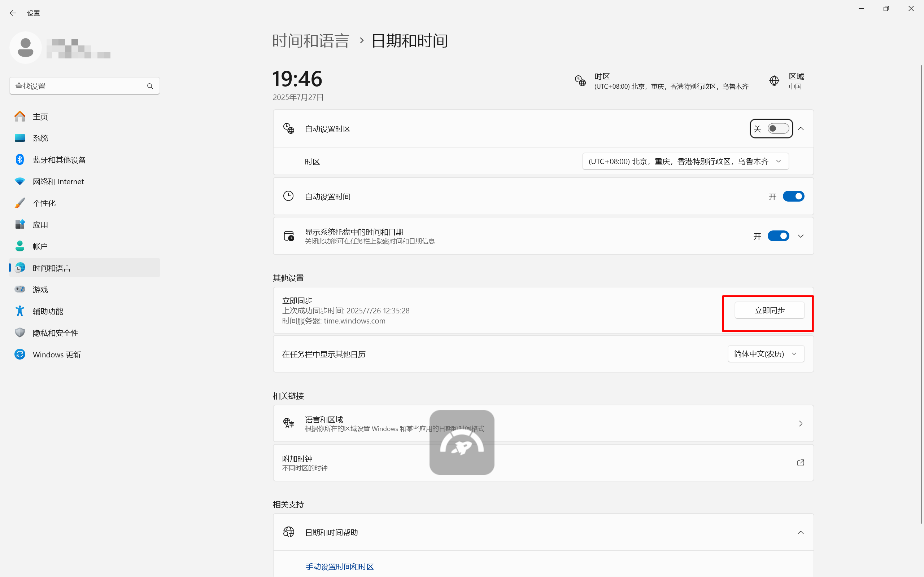Screen dimensions: 924x577
Task: Open the 时区 UTC+08:00 dropdown
Action: pyautogui.click(x=685, y=162)
